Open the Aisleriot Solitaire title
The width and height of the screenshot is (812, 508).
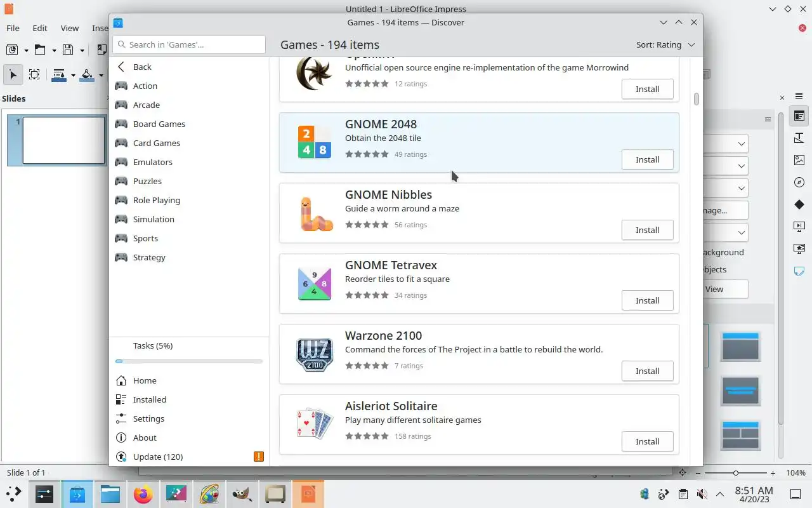click(391, 406)
